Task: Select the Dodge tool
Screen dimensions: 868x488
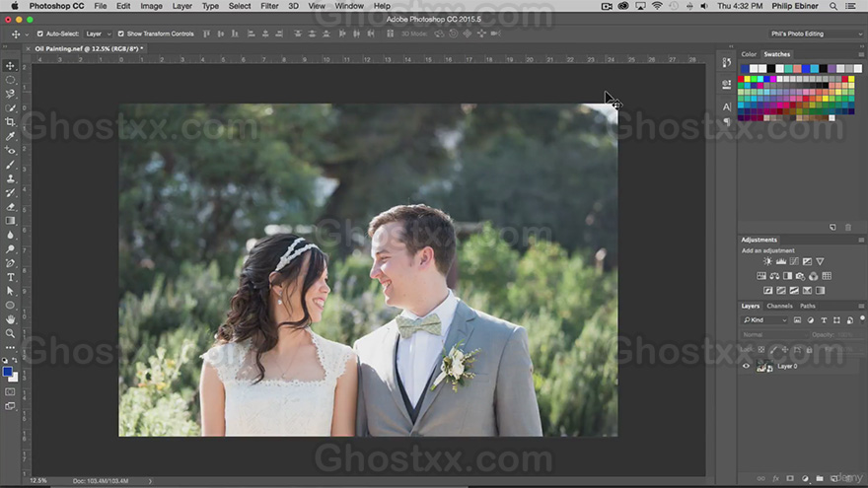Action: (10, 249)
